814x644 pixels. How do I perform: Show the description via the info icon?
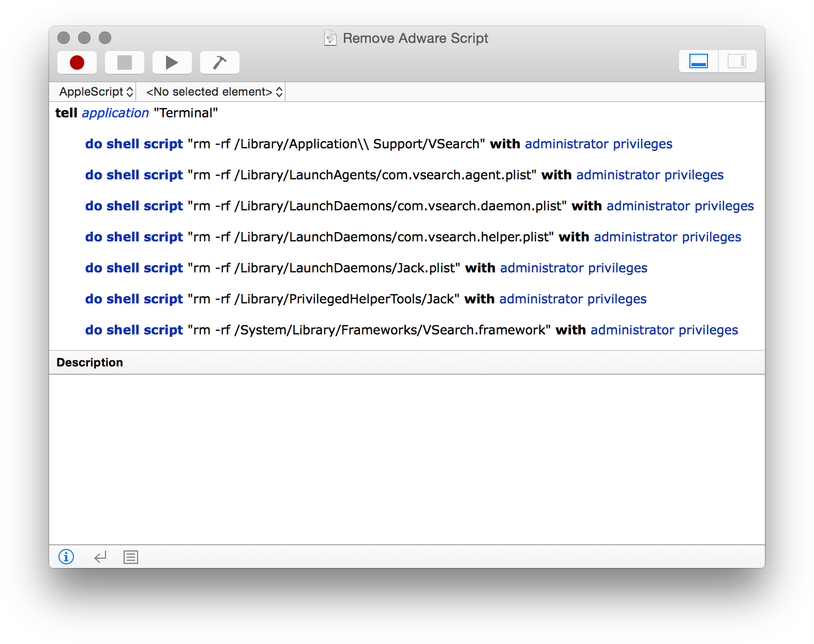coord(66,557)
